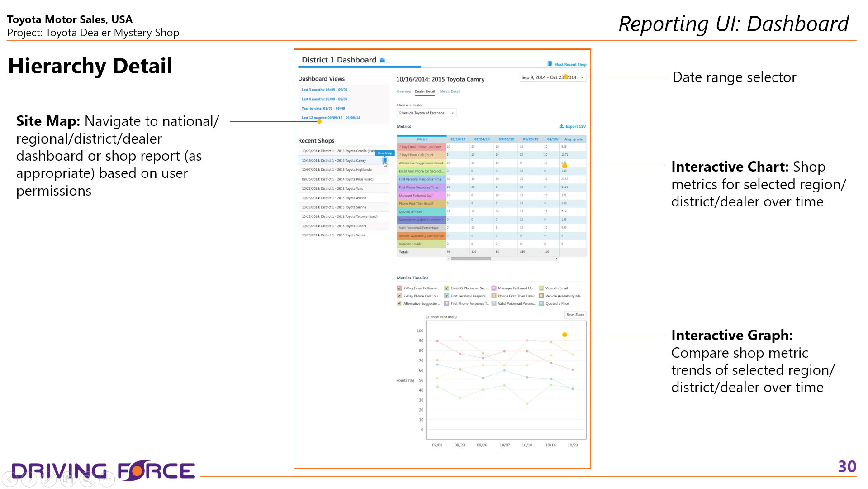The image size is (868, 489).
Task: Select the 7 Day Email Follow-up Count row
Action: tap(492, 147)
